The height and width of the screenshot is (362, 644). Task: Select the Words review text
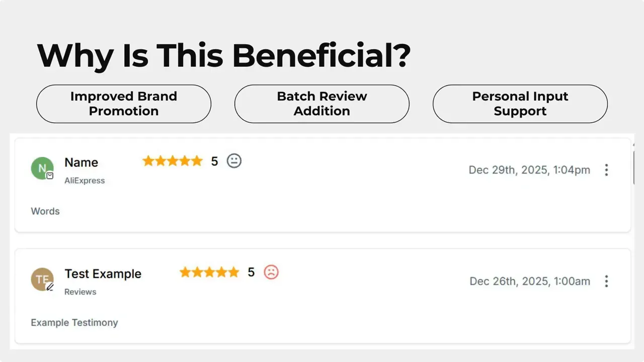tap(45, 211)
